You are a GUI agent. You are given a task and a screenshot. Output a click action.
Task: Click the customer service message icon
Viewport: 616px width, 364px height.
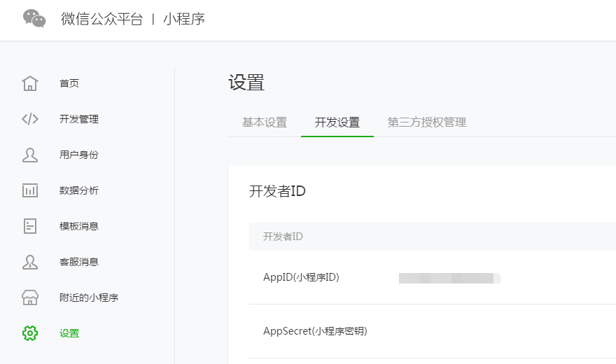click(x=30, y=262)
